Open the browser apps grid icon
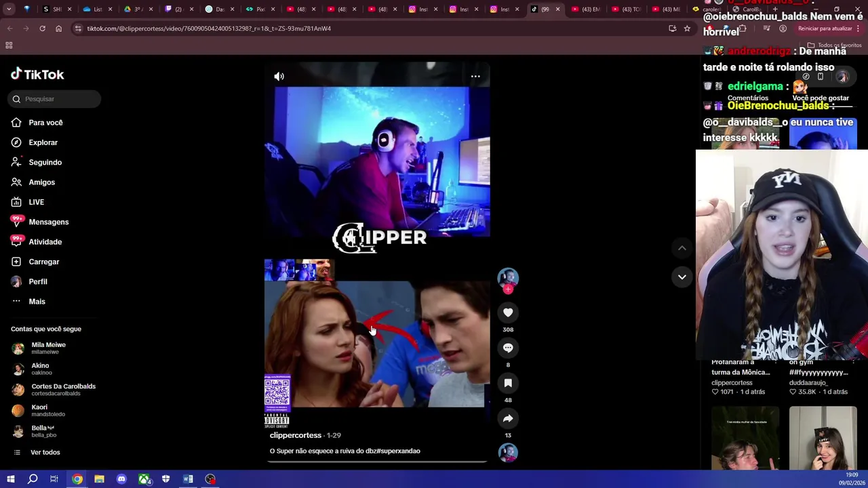The width and height of the screenshot is (868, 488). coord(9,45)
